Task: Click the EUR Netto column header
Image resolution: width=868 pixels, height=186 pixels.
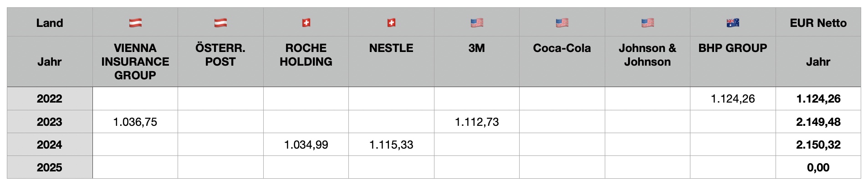Action: 818,23
